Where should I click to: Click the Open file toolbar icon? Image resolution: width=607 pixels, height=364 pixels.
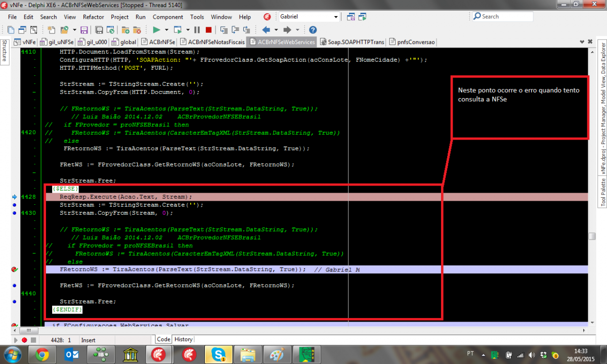64,30
